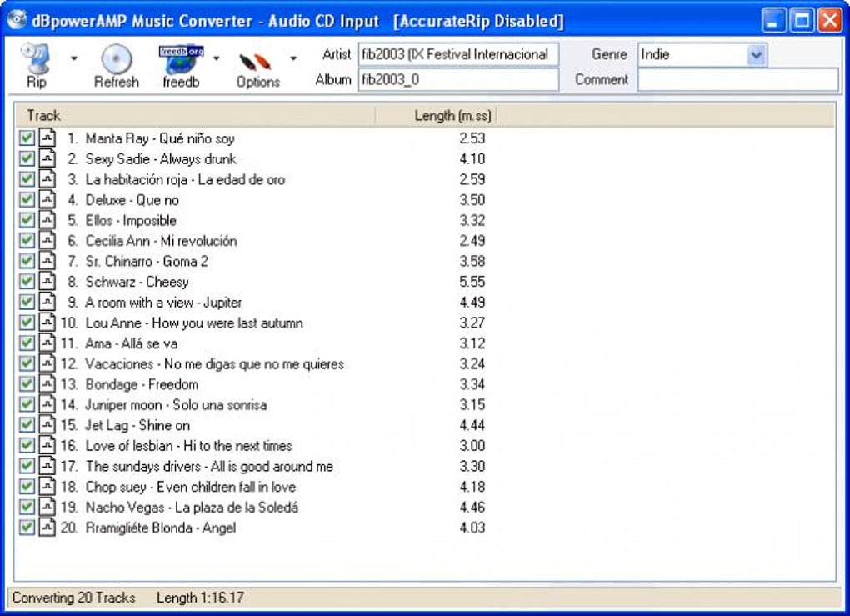Uncheck track 9 A room with a view checkbox
The width and height of the screenshot is (850, 616).
pos(27,302)
